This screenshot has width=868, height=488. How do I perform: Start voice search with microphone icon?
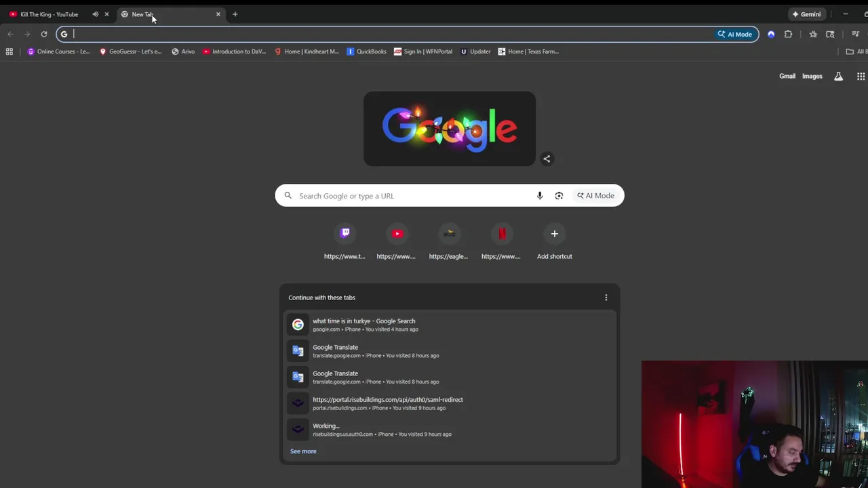pos(540,196)
